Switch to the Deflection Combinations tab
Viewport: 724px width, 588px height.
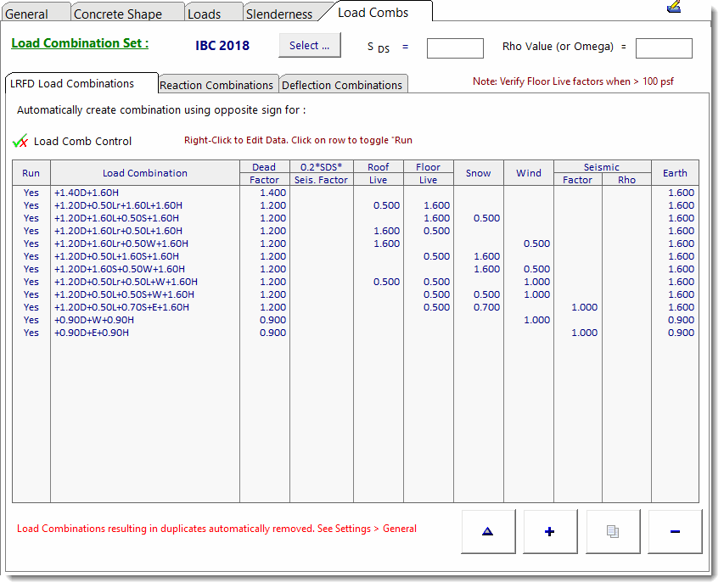342,85
